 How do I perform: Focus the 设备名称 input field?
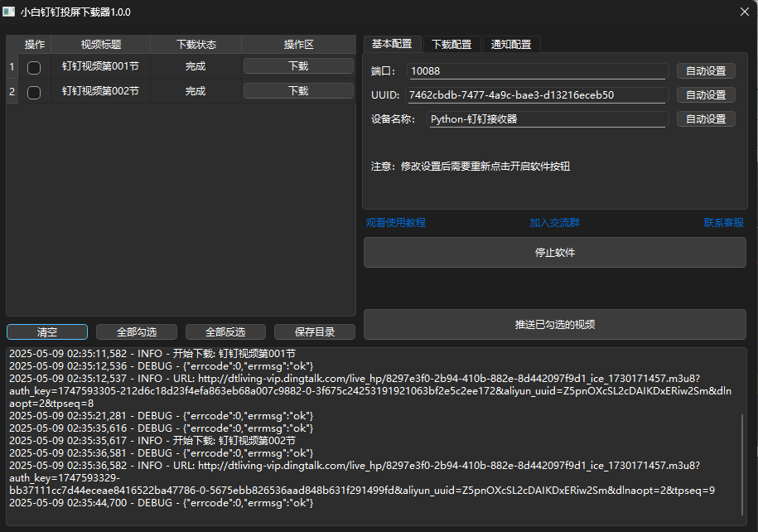tap(548, 119)
